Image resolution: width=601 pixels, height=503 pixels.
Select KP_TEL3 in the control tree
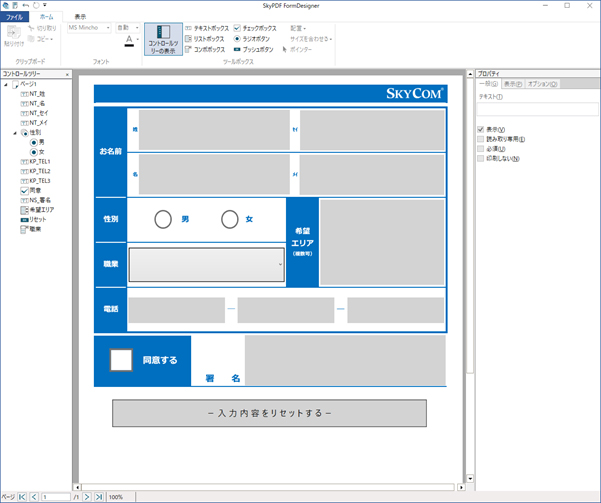pos(35,181)
